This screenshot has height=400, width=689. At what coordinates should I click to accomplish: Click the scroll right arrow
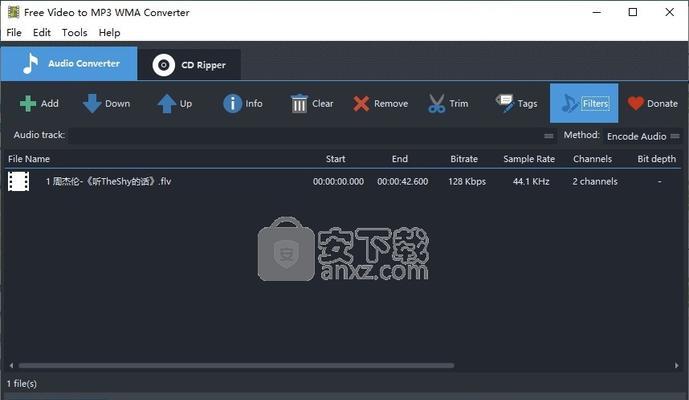676,365
